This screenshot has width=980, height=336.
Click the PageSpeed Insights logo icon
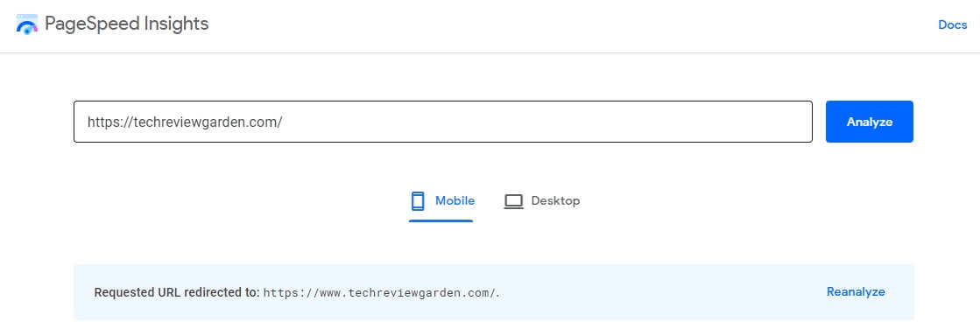[27, 25]
